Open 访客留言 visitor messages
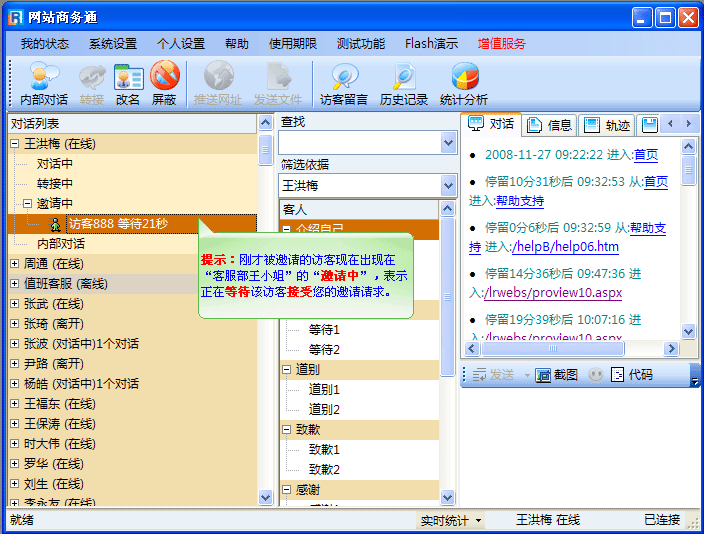704x534 pixels. 344,84
